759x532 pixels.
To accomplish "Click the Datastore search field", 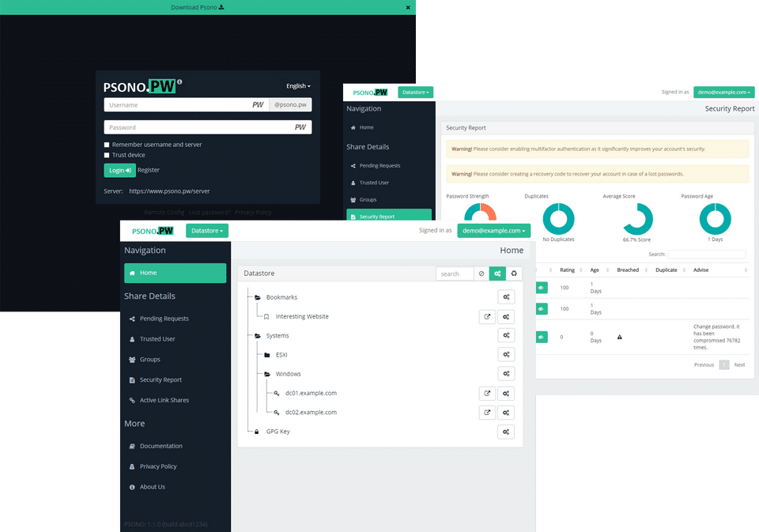I will point(455,274).
